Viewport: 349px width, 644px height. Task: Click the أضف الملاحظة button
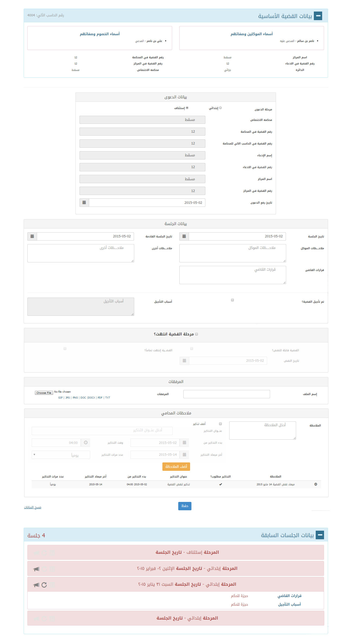176,466
